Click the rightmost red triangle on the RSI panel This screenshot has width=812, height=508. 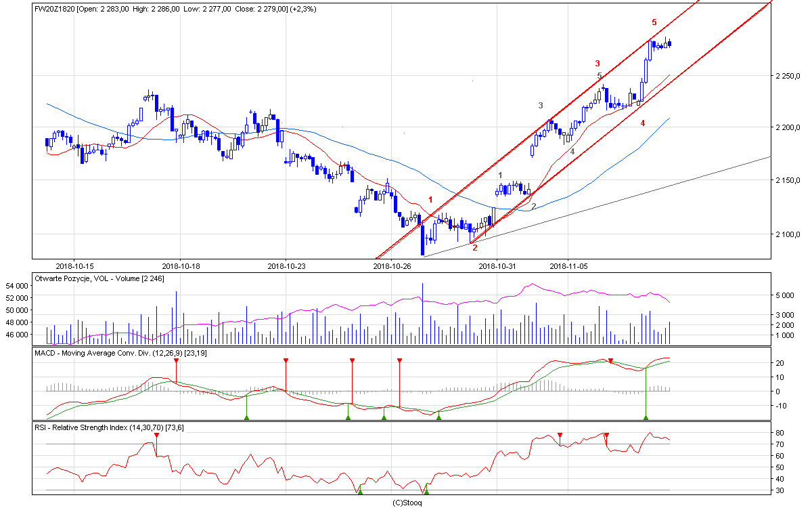[x=606, y=435]
